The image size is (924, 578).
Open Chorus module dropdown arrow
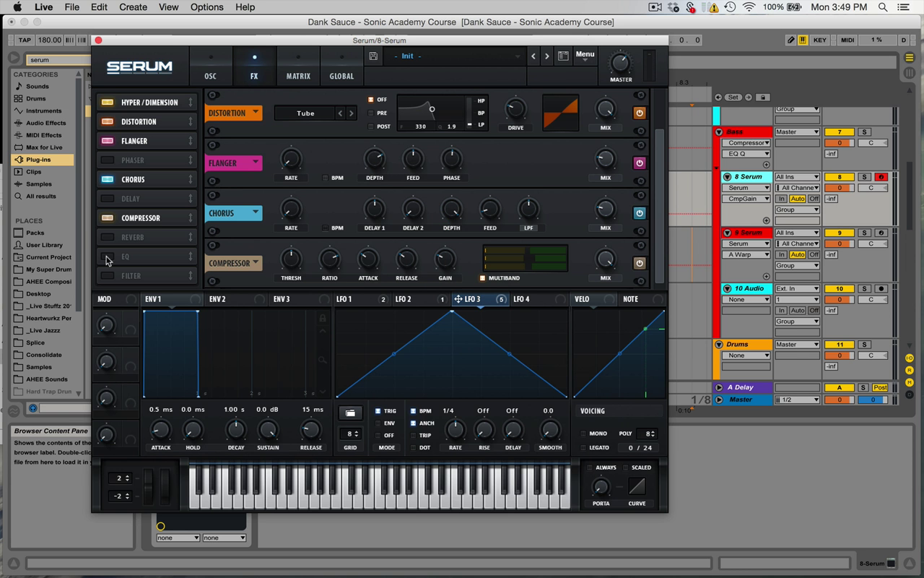[x=256, y=212]
